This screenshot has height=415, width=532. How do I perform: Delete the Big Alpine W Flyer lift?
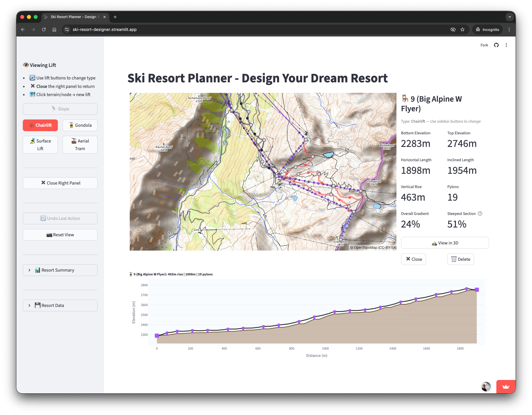[x=460, y=259]
